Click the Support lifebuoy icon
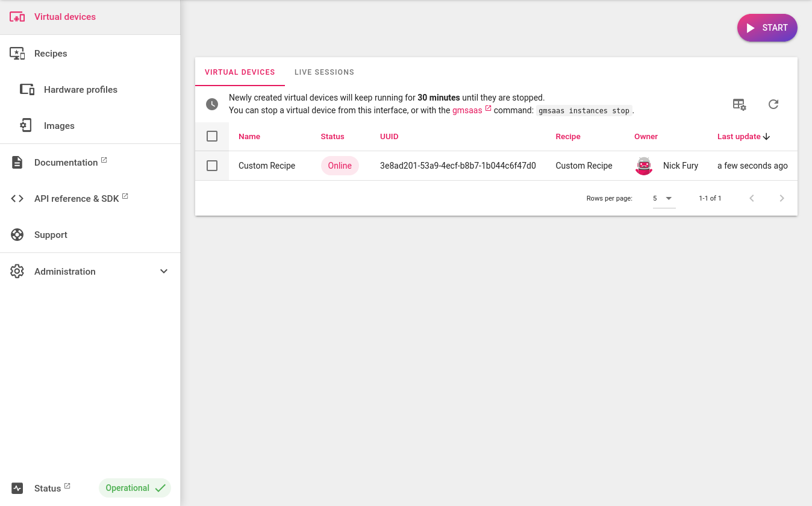This screenshot has height=506, width=812. pyautogui.click(x=17, y=235)
